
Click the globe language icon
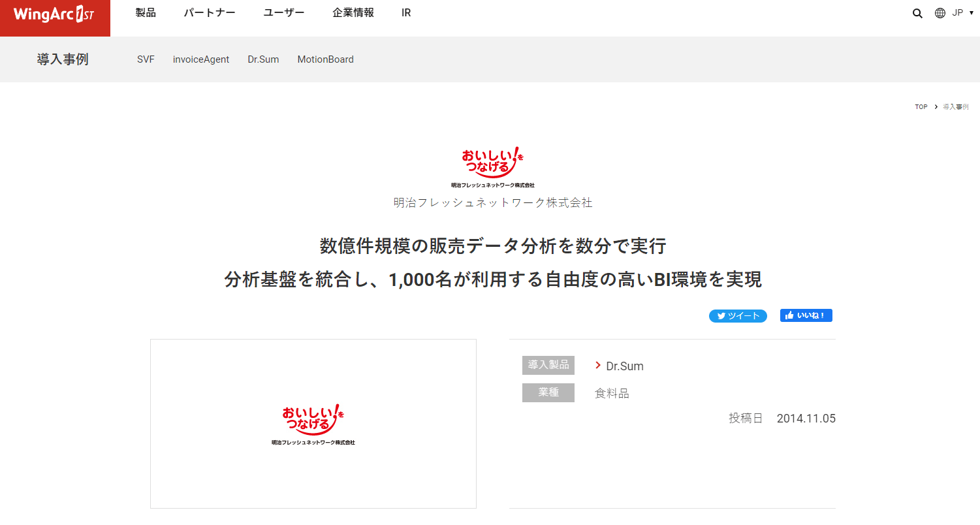point(940,13)
